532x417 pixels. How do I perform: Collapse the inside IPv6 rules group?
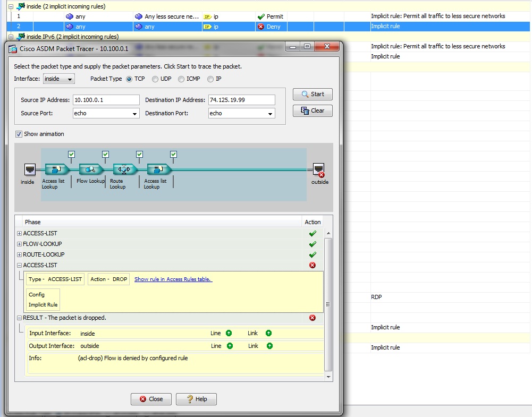pyautogui.click(x=11, y=37)
